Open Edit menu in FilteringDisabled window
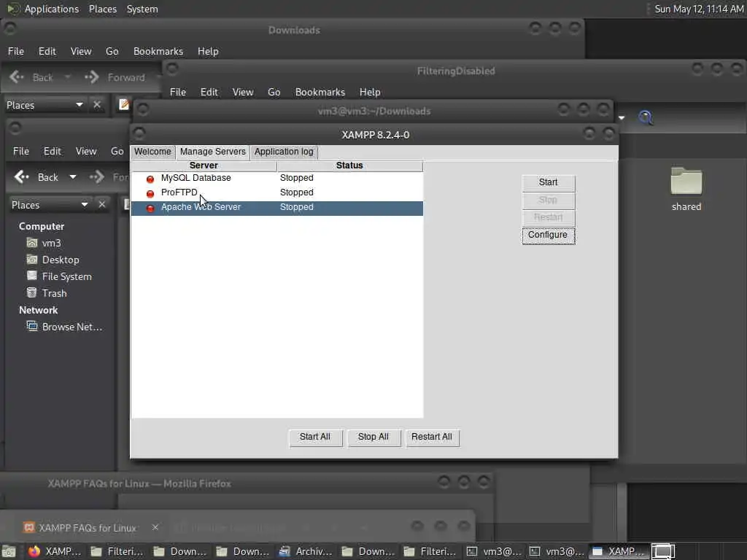747x560 pixels. (x=209, y=92)
